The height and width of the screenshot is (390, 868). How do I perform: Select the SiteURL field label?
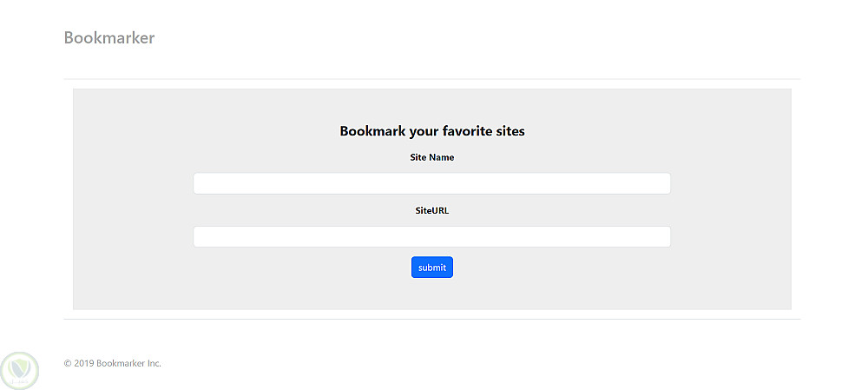[431, 210]
